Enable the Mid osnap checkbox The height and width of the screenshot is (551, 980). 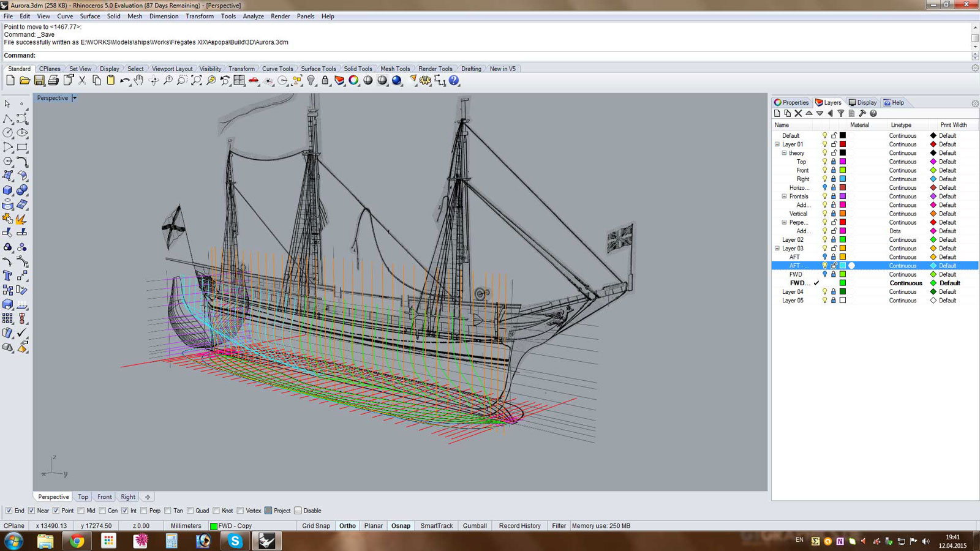pos(81,511)
